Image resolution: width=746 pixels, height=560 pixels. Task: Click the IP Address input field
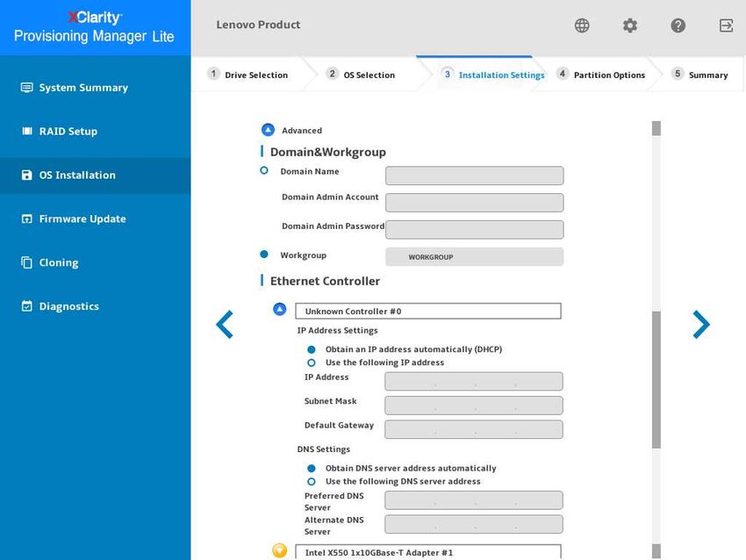(474, 381)
